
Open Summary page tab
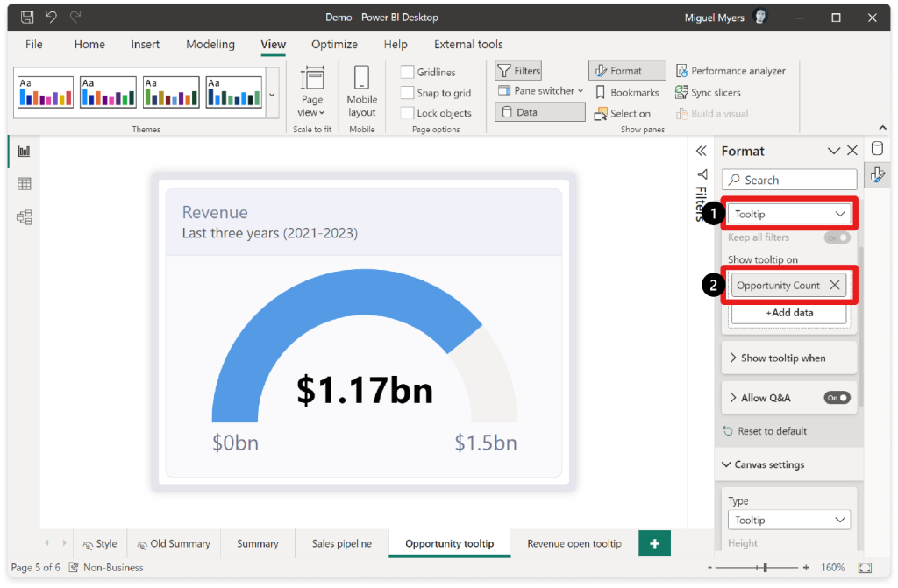[258, 543]
